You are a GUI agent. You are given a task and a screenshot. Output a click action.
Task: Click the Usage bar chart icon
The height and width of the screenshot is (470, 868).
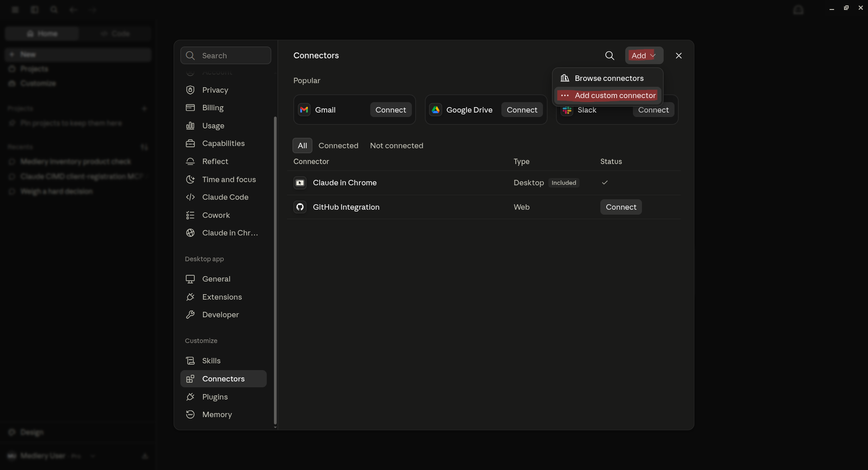(x=190, y=126)
